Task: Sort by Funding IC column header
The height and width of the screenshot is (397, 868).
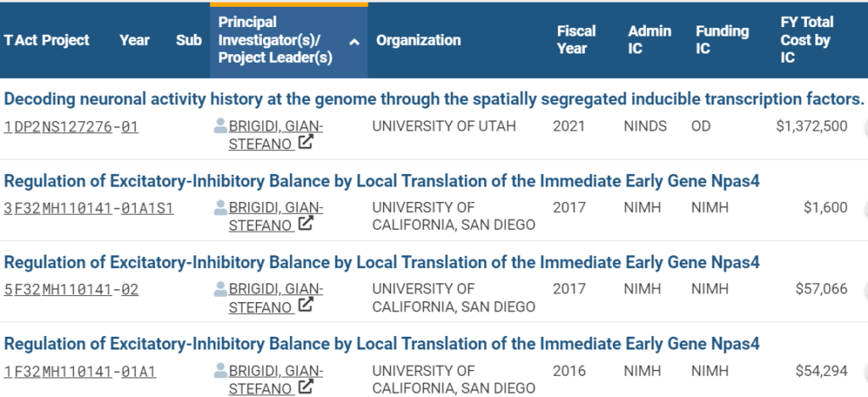Action: click(722, 40)
